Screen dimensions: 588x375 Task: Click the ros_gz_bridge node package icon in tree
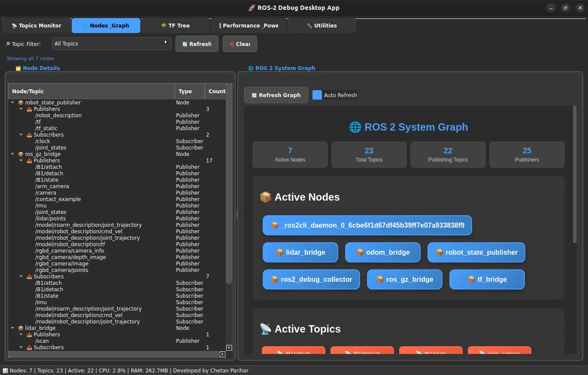[x=21, y=154]
